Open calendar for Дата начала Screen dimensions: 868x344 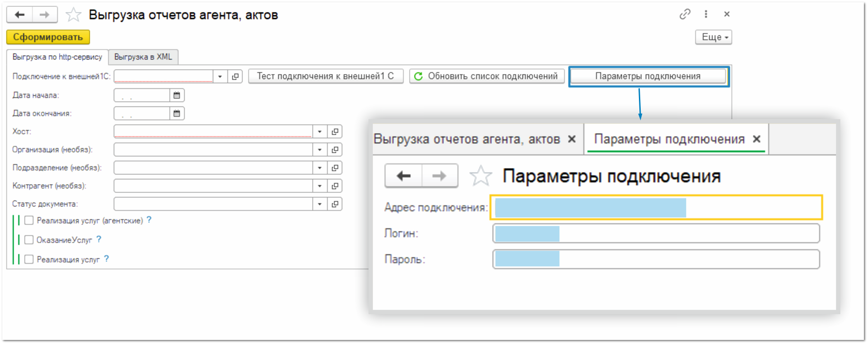point(177,95)
